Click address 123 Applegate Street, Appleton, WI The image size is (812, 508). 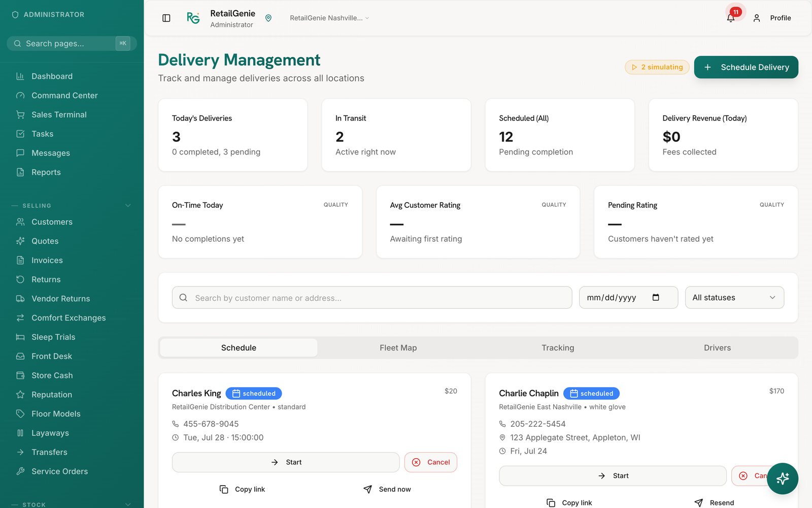coord(575,437)
